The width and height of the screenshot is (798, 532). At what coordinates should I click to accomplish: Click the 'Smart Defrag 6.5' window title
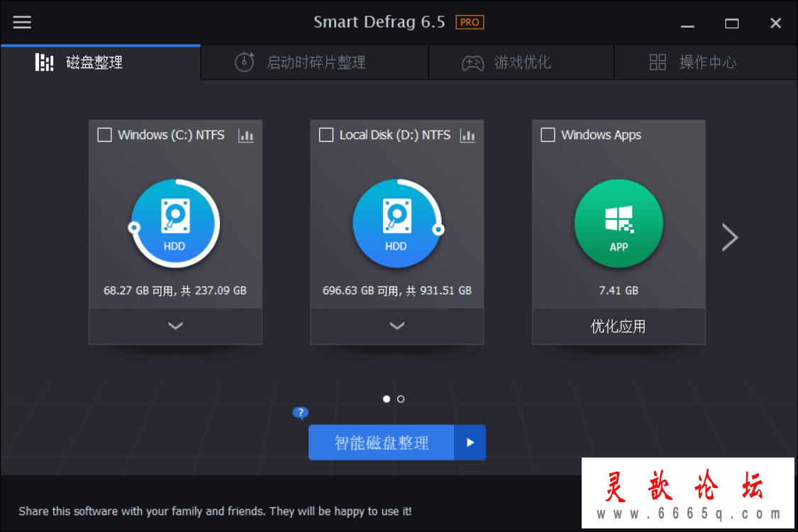point(379,23)
